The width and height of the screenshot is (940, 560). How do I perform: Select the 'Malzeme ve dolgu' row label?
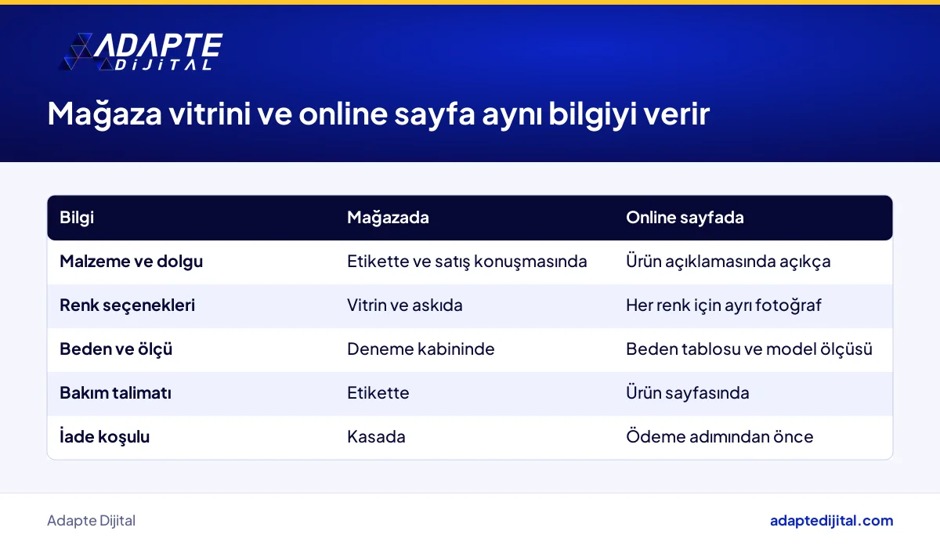(131, 262)
